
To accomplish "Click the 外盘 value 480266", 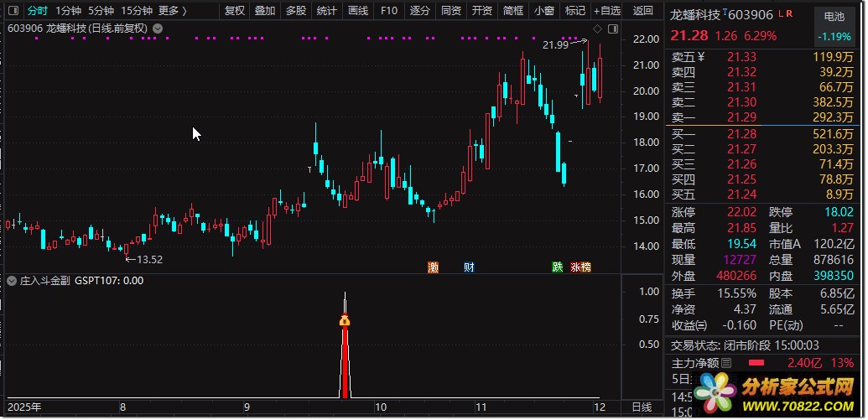I will pyautogui.click(x=737, y=276).
